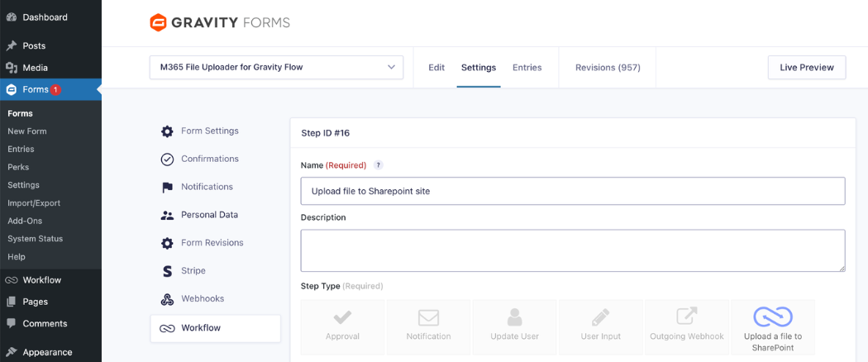Click the Notifications flag icon
The image size is (868, 362).
pos(167,187)
